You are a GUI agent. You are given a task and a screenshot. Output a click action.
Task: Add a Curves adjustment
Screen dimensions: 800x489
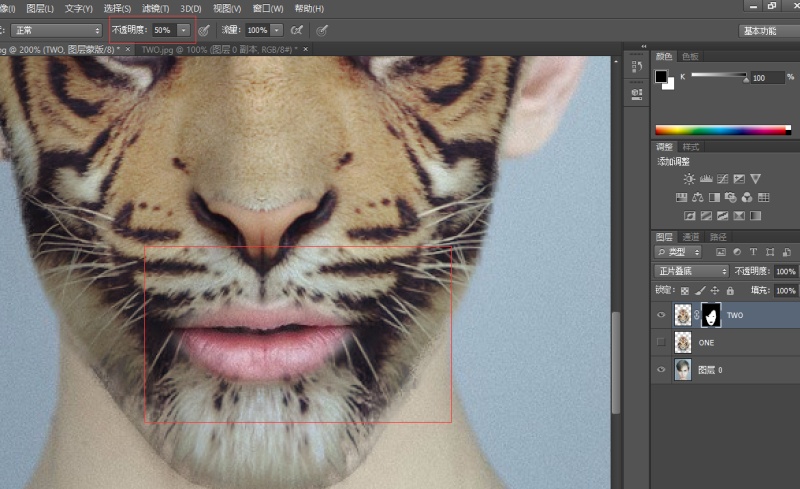click(x=722, y=179)
